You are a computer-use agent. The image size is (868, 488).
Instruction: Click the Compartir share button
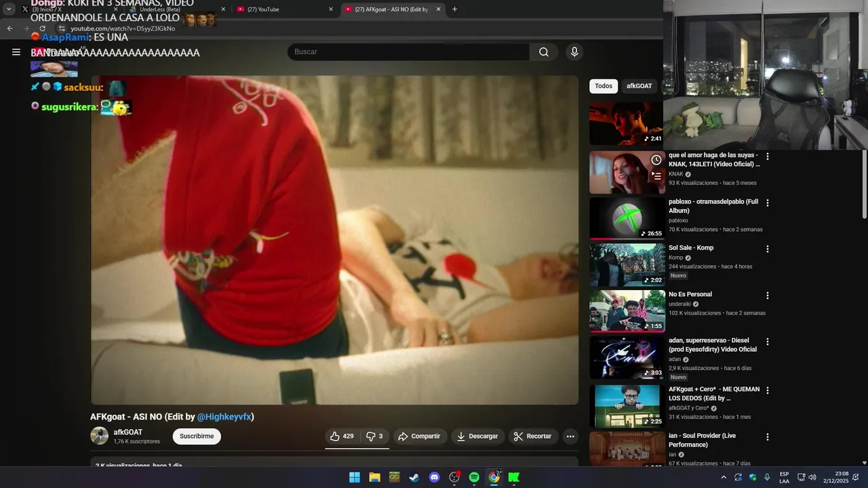pos(419,436)
